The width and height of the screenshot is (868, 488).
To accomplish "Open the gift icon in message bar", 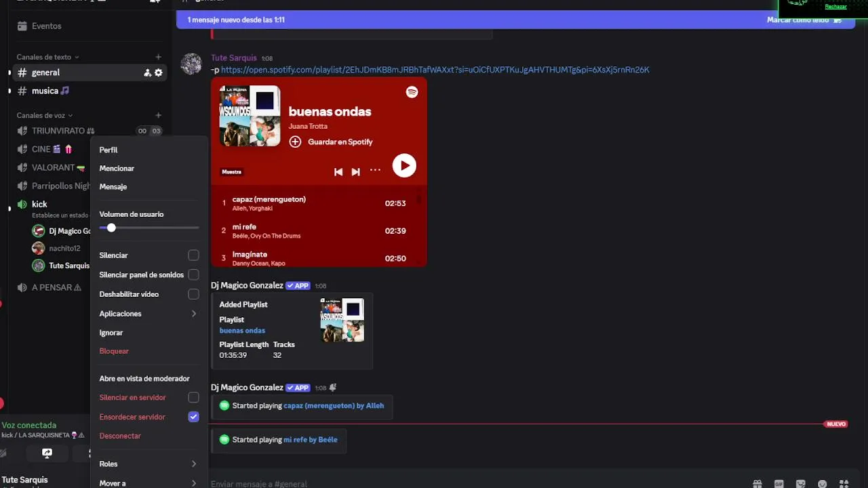I will coord(757,484).
